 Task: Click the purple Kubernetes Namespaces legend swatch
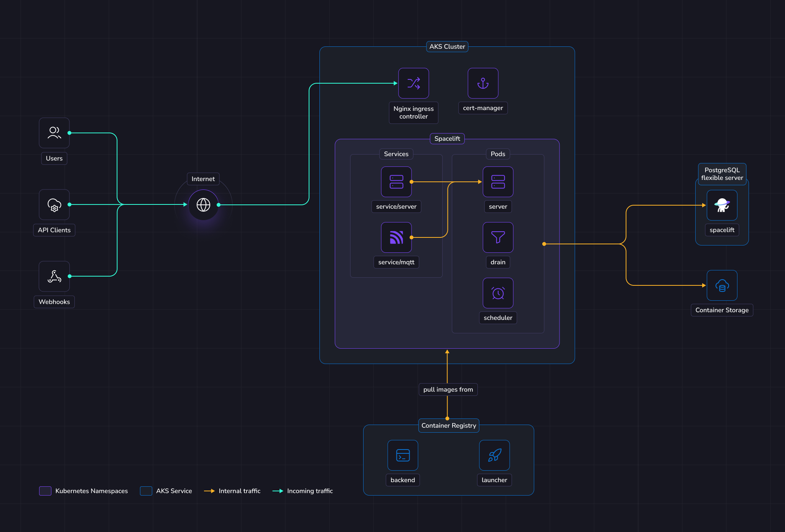[45, 491]
